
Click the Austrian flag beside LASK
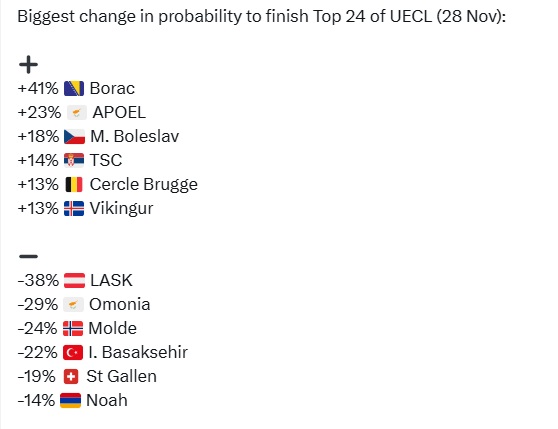pos(74,280)
